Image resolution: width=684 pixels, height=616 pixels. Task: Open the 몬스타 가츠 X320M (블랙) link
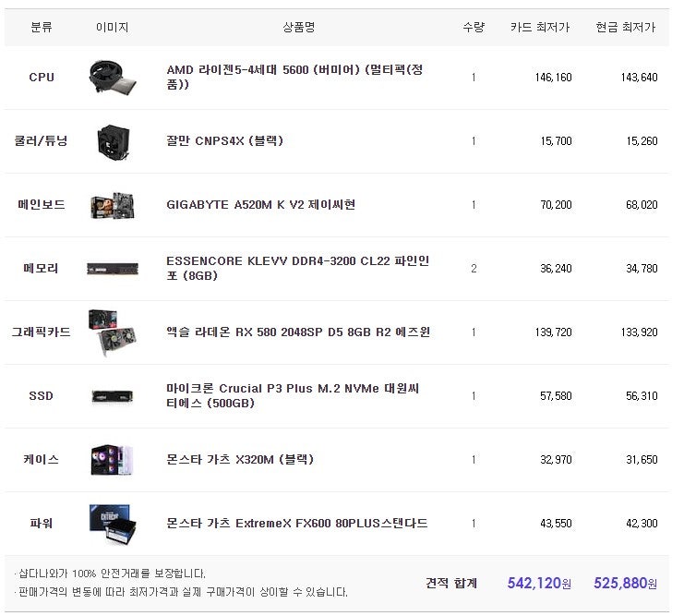click(x=240, y=459)
